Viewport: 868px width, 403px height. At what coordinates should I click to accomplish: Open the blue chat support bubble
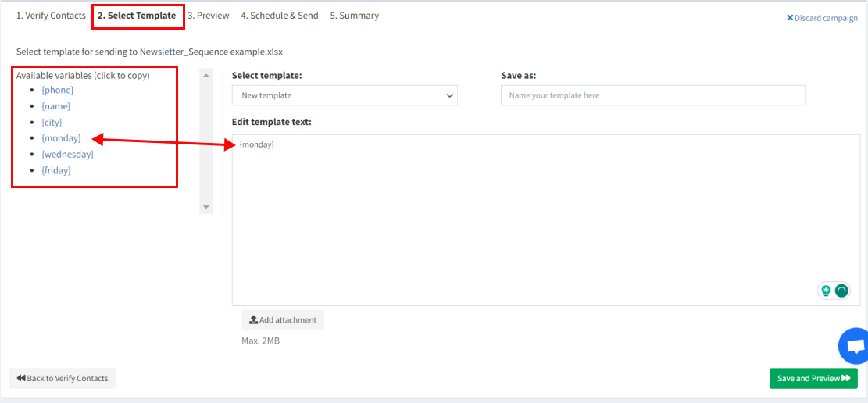pos(855,346)
